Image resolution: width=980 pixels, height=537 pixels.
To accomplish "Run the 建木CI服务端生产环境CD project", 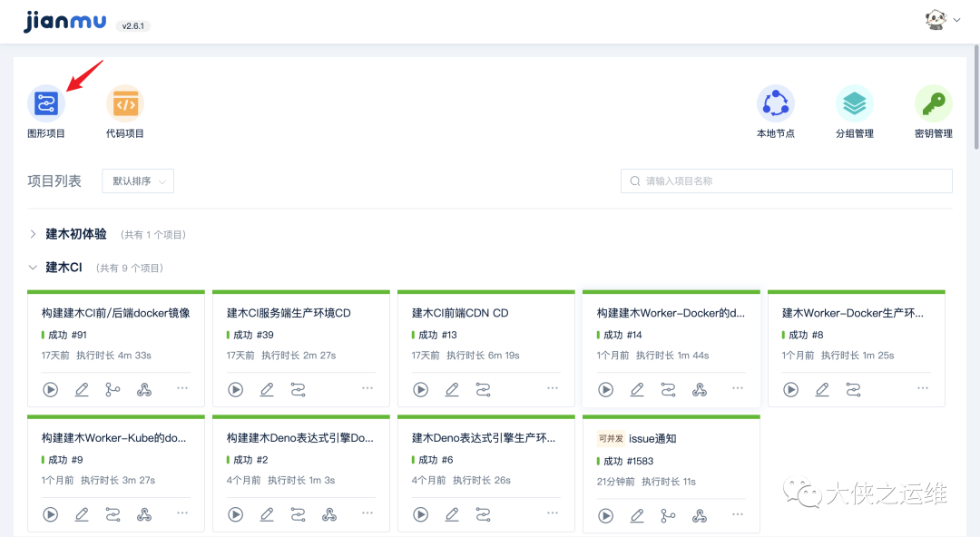I will 236,389.
